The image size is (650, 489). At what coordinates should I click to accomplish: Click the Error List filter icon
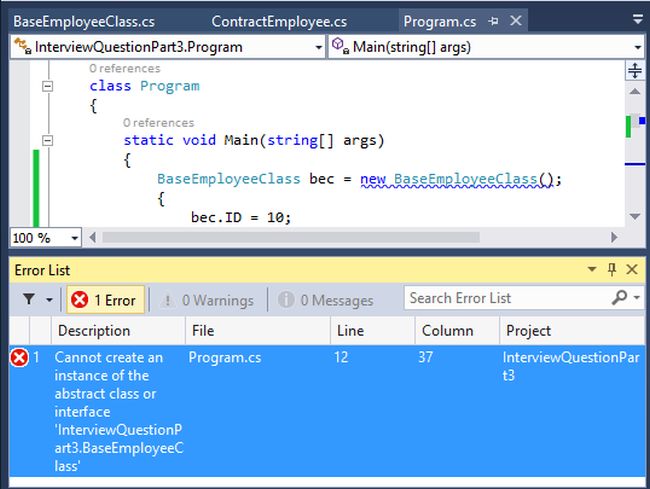pyautogui.click(x=29, y=299)
